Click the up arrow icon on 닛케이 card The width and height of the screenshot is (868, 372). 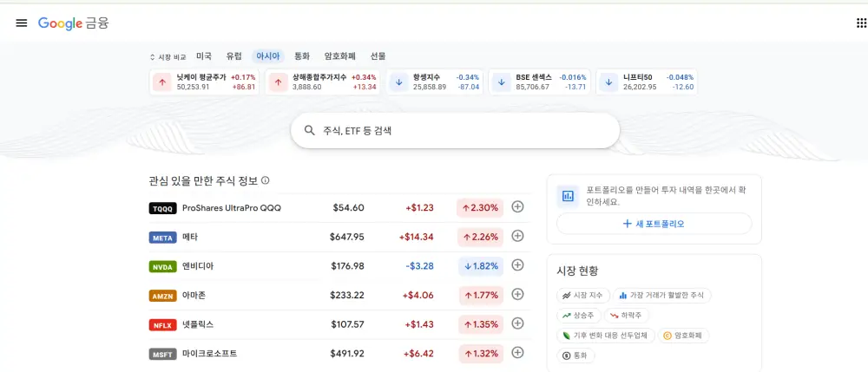pyautogui.click(x=162, y=82)
